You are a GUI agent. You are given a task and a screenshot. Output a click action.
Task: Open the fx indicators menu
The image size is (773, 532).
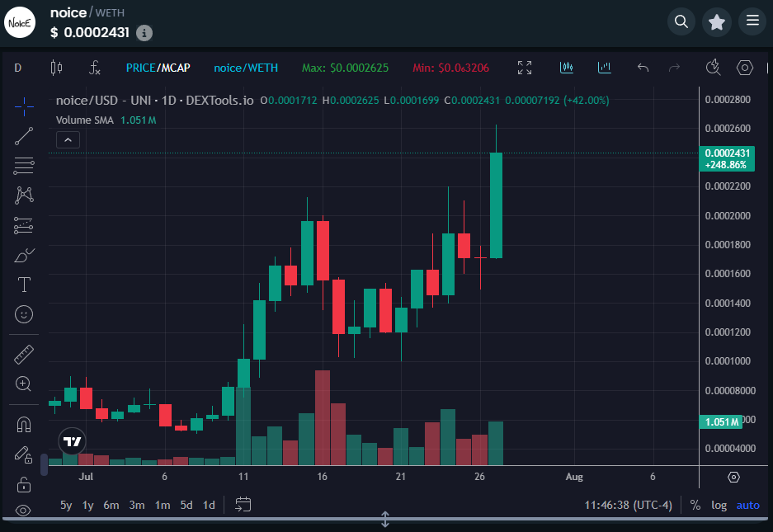[x=95, y=68]
